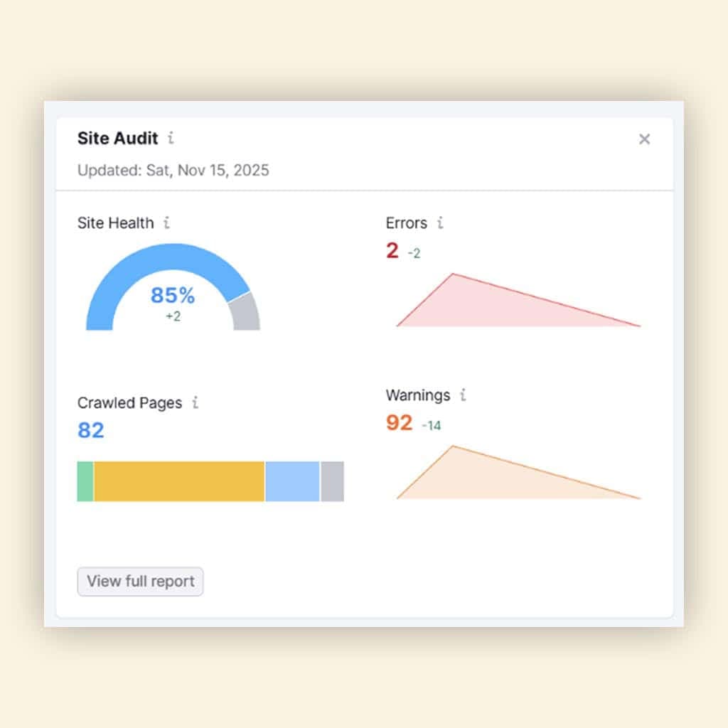Click the red Errors trend chart

(x=518, y=301)
